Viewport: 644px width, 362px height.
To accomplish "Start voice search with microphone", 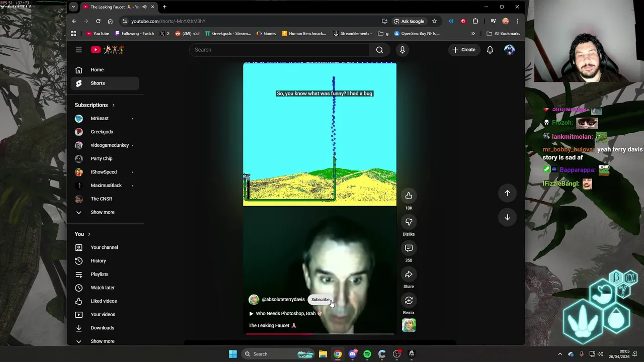I will point(402,50).
